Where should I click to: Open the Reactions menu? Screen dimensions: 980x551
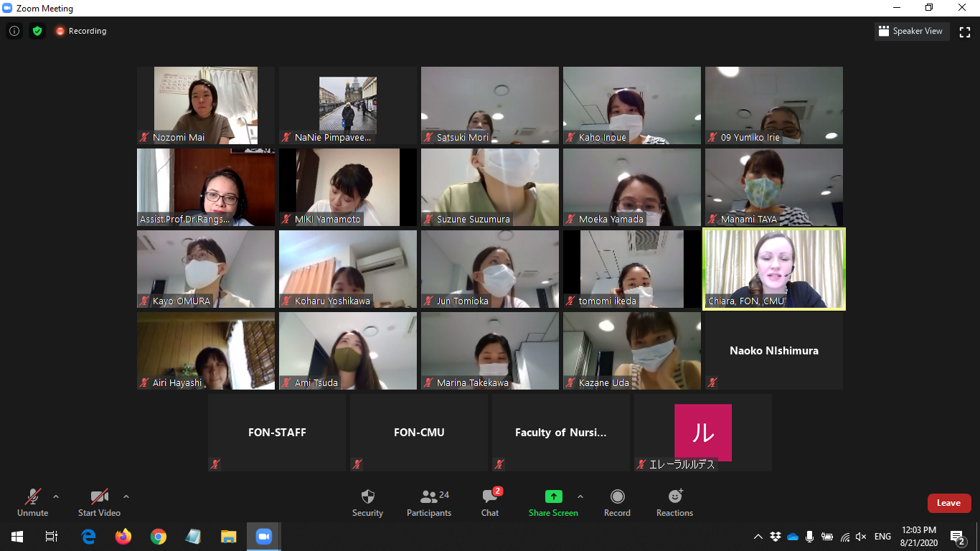[x=674, y=502]
